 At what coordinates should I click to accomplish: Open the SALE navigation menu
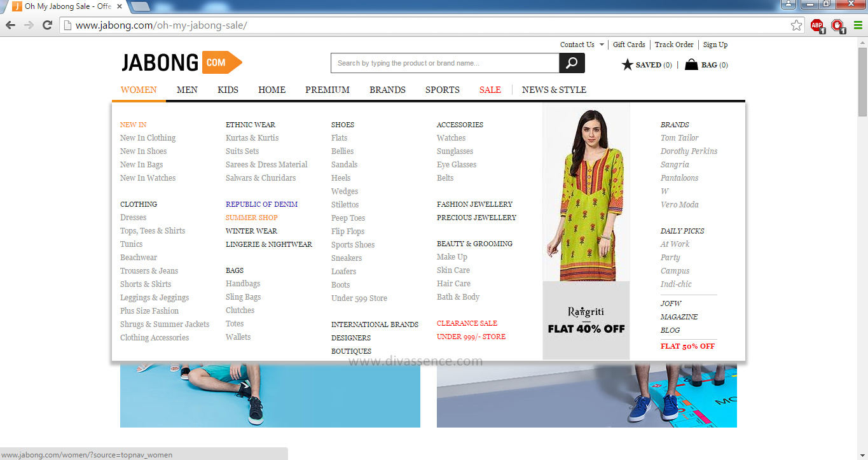[x=490, y=90]
